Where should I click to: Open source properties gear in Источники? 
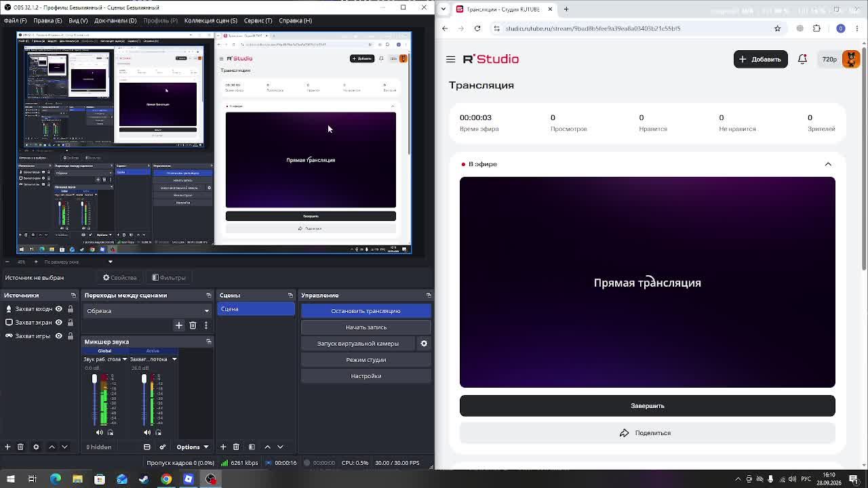[36, 447]
